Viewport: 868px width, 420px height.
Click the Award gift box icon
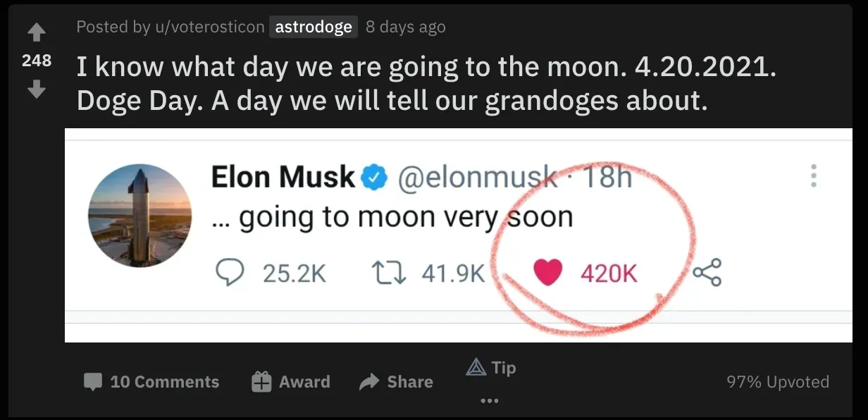coord(261,381)
